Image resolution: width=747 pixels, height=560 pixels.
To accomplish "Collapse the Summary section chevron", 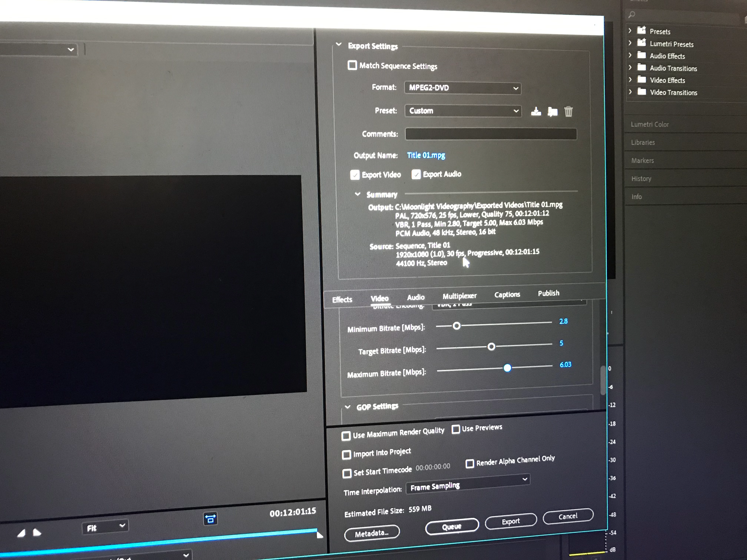I will click(357, 194).
